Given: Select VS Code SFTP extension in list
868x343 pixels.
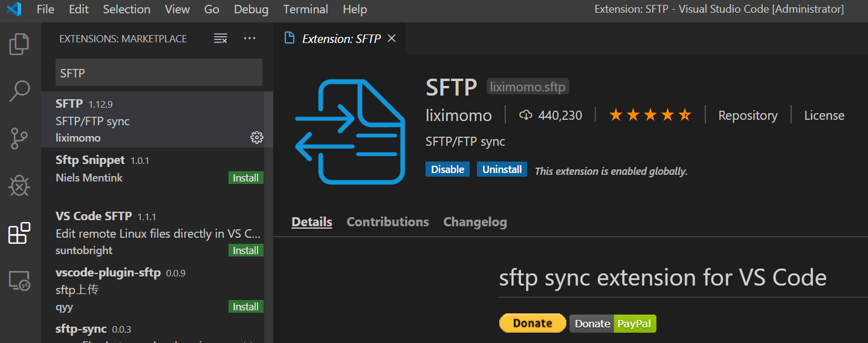Looking at the screenshot, I should pos(157,233).
